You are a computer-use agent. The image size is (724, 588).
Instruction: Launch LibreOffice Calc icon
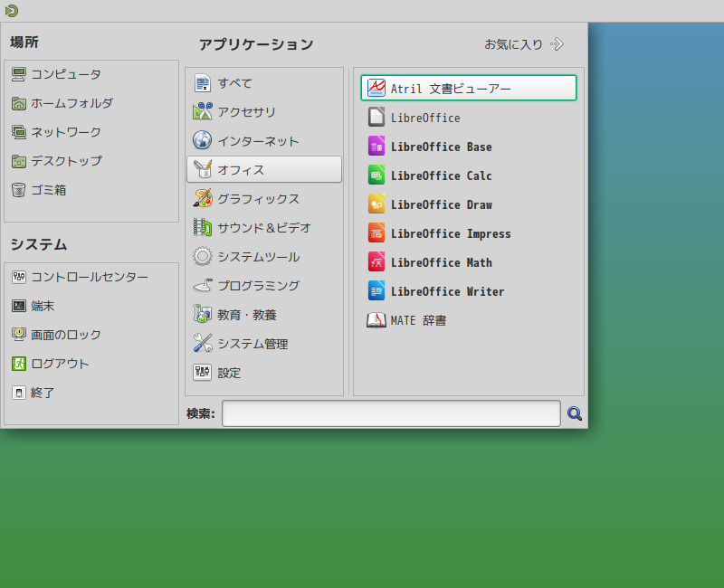pos(376,175)
